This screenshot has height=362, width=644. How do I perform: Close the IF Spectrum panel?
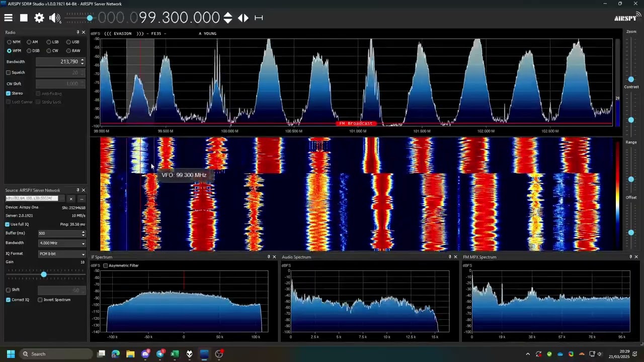274,257
